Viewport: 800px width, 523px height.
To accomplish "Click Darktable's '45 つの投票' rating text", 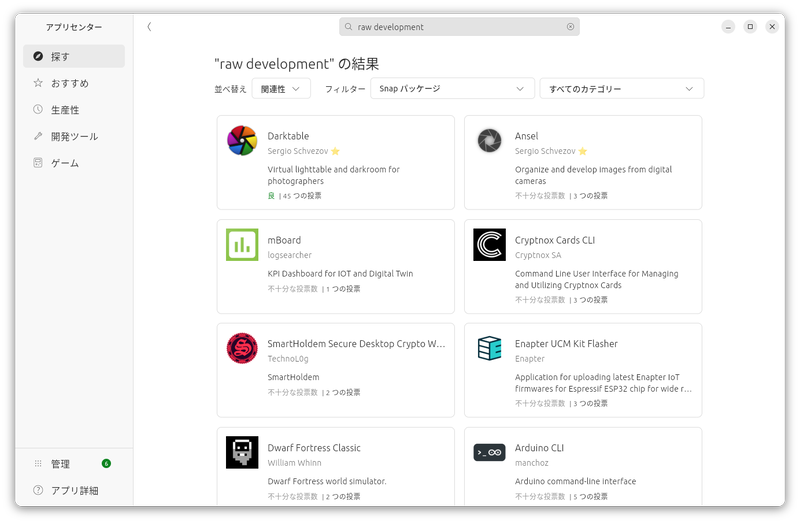I will [x=302, y=195].
